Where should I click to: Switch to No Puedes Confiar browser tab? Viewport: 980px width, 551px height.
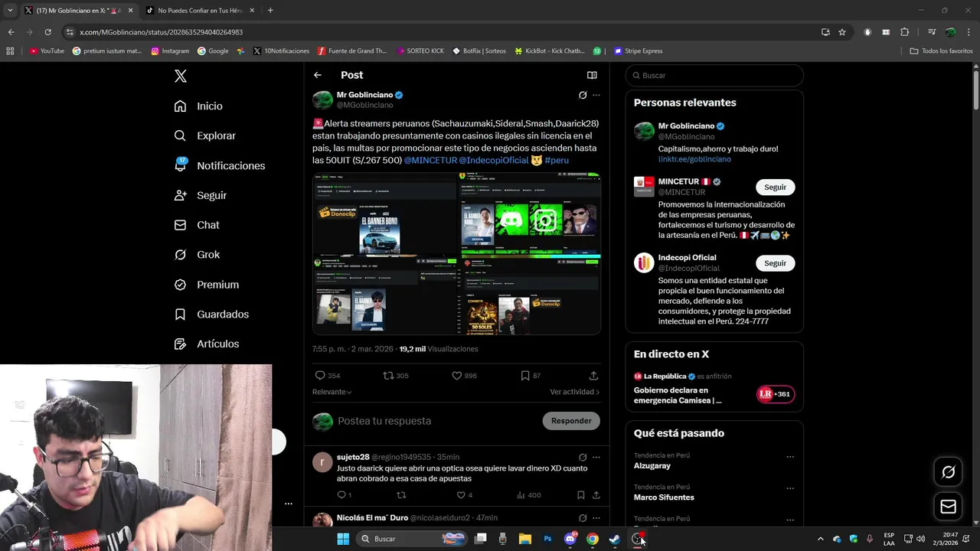pos(201,10)
